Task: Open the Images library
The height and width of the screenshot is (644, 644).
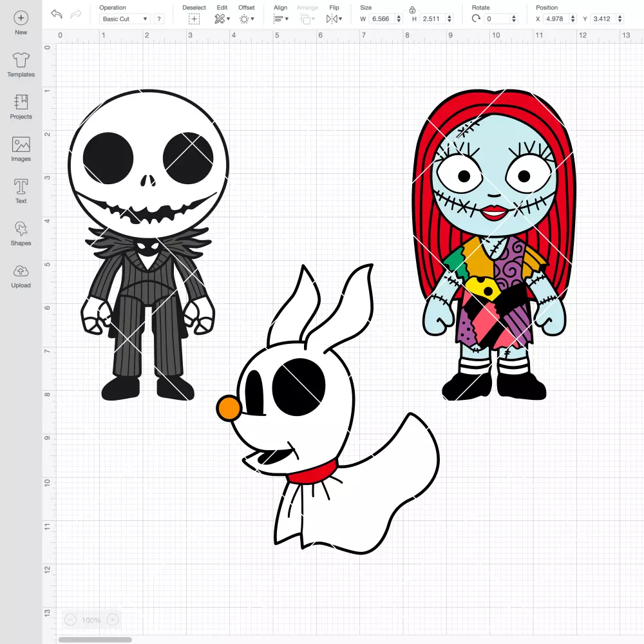Action: (21, 149)
